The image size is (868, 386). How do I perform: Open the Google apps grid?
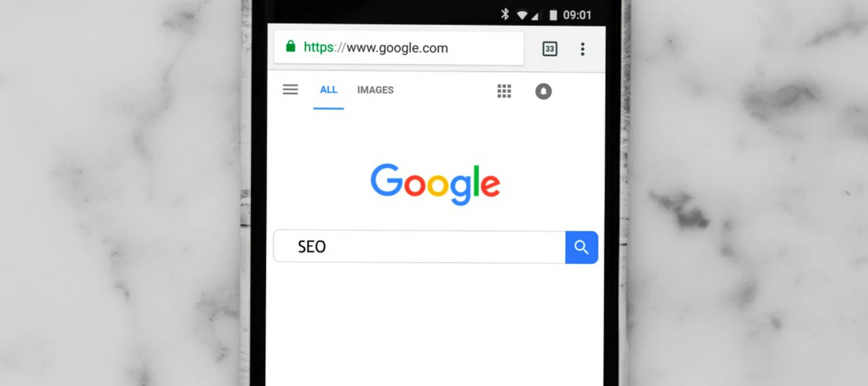coord(503,91)
